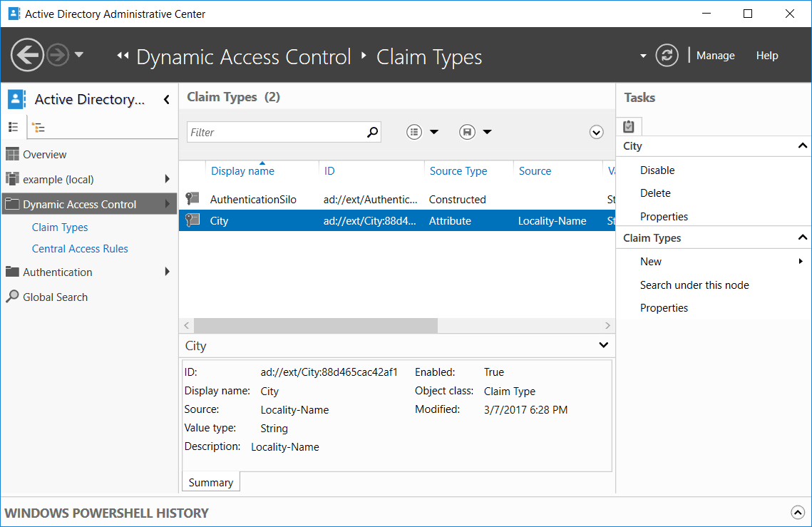The width and height of the screenshot is (812, 527).
Task: Switch navigation to list view
Action: coord(14,127)
